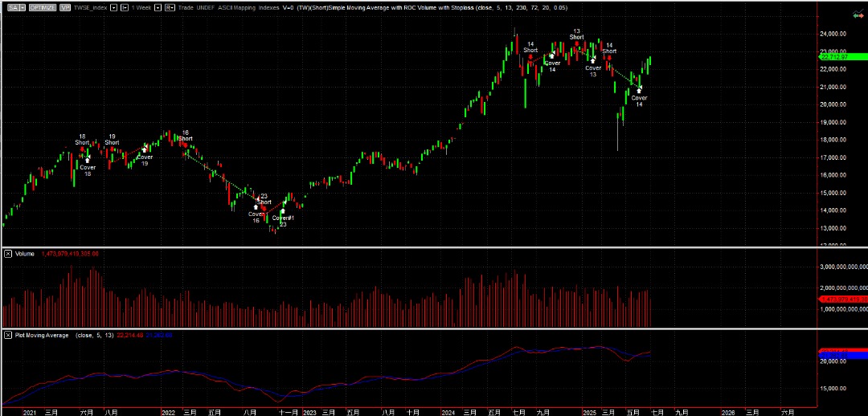The height and width of the screenshot is (416, 868).
Task: Close the Plot Moving Average panel X box
Action: tap(8, 335)
